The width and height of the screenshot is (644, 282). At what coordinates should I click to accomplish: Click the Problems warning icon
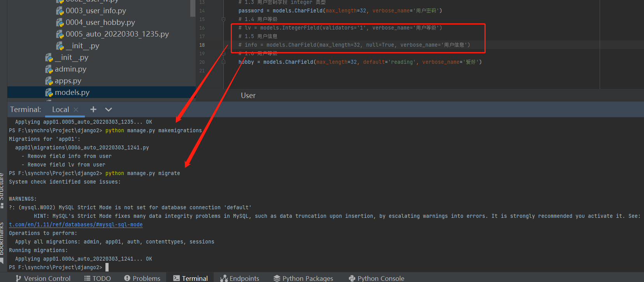pyautogui.click(x=127, y=278)
